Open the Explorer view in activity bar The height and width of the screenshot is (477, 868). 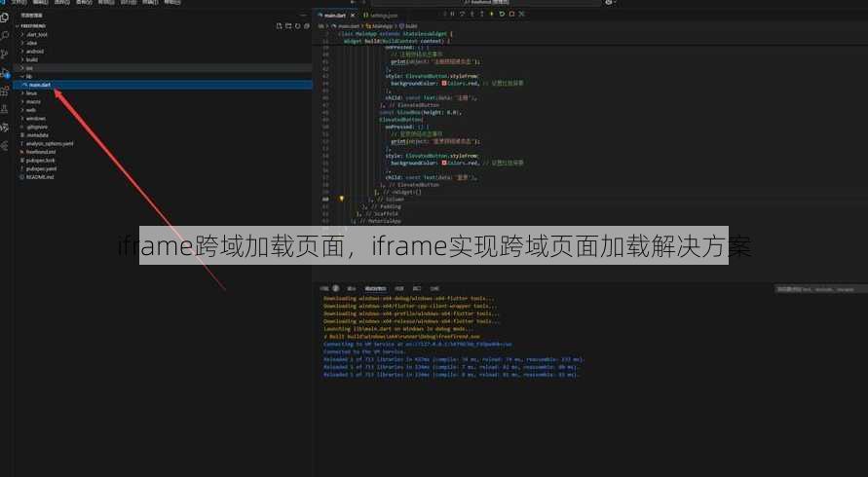tap(5, 18)
